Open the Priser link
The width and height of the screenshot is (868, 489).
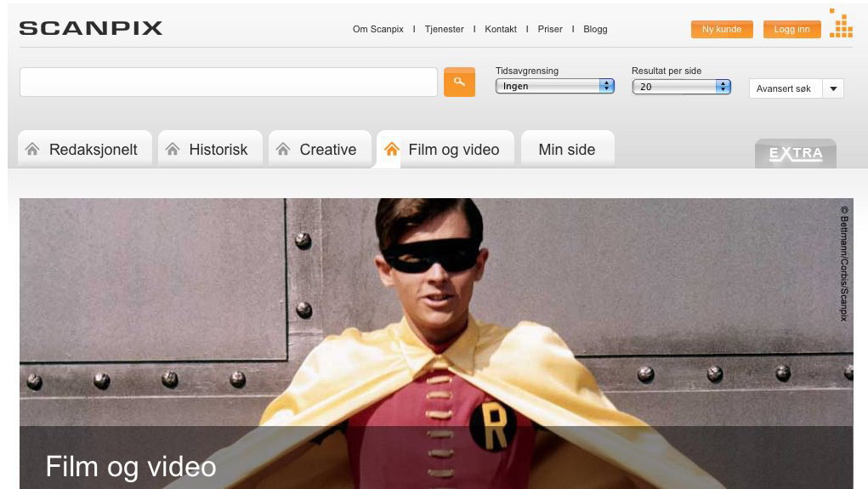pos(550,30)
